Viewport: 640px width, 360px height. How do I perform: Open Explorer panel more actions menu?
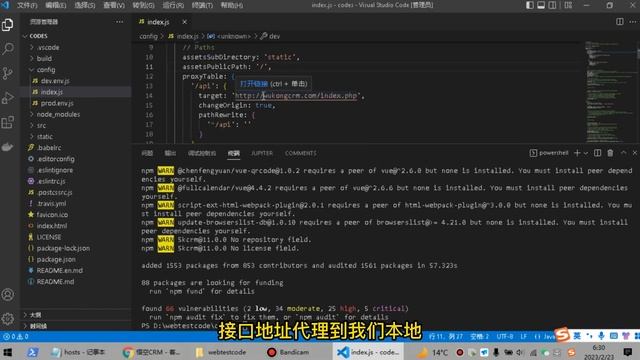(119, 22)
